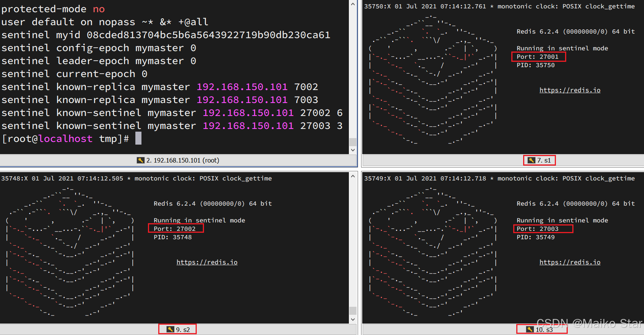
Task: Switch to the "9. s2" terminal tab
Action: 178,329
